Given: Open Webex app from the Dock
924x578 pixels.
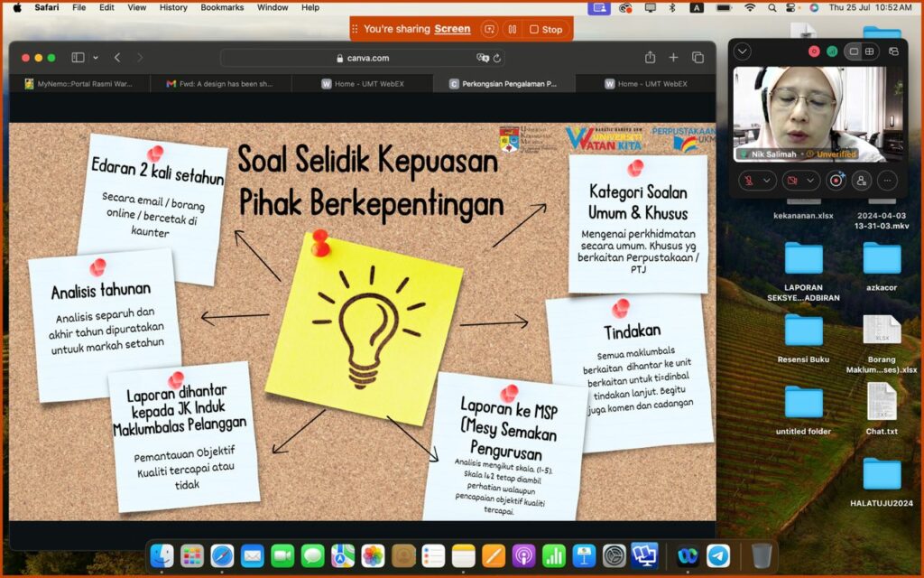Looking at the screenshot, I should click(x=688, y=555).
